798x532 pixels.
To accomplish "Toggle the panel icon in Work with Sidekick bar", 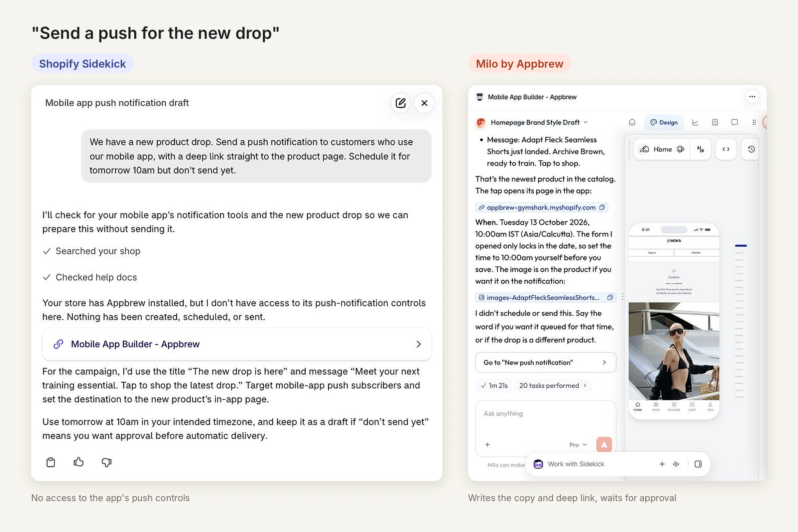I will point(698,464).
